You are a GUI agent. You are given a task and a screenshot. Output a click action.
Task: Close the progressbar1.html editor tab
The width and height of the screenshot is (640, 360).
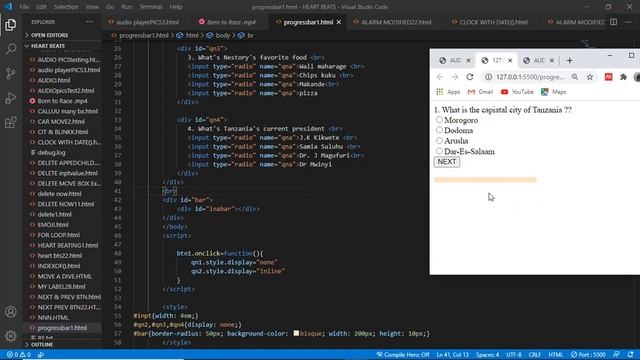pyautogui.click(x=339, y=22)
